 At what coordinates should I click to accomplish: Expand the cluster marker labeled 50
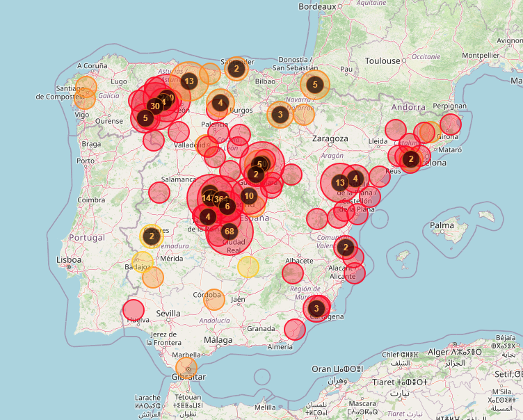coord(261,164)
